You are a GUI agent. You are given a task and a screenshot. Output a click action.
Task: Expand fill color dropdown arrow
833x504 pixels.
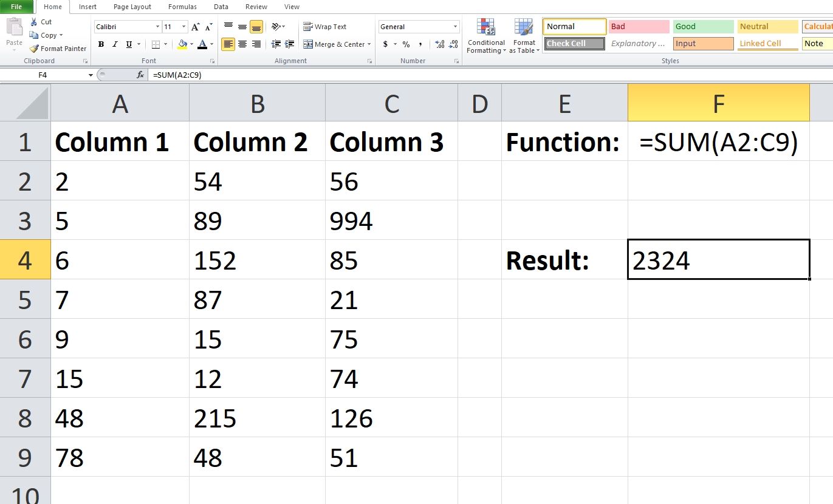[x=191, y=44]
